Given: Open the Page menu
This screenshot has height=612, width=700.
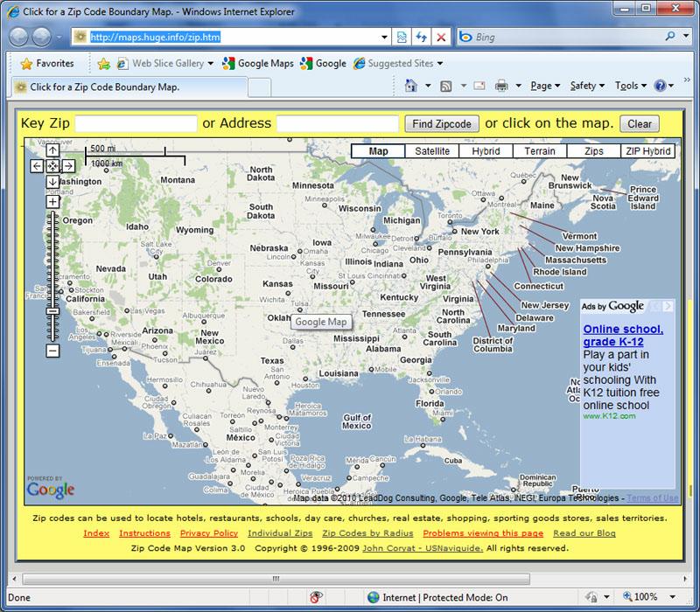Looking at the screenshot, I should pyautogui.click(x=545, y=85).
